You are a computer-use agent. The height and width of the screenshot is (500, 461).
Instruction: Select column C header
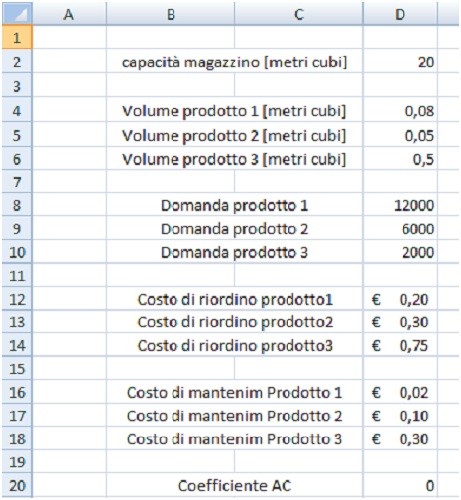coord(299,14)
